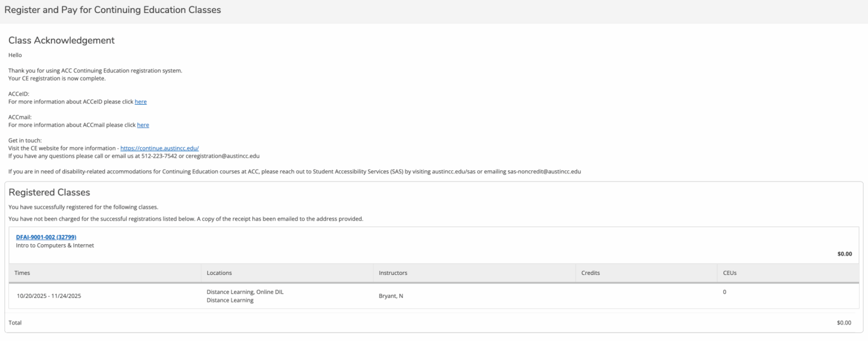Screen dimensions: 868x341
Task: Open the continue.austincc.edu website link
Action: point(159,148)
